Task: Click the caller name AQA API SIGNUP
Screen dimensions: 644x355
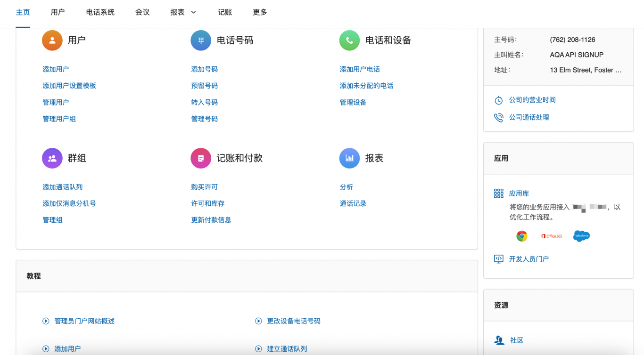Action: click(577, 55)
